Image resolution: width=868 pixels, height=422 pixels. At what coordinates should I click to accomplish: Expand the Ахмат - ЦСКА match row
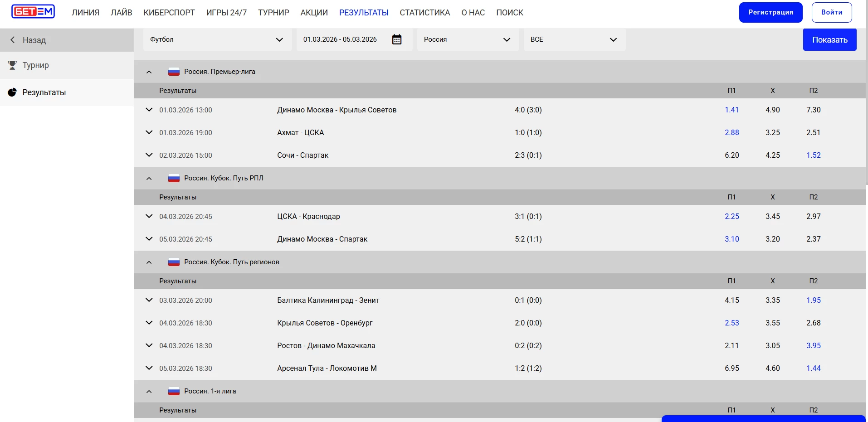[149, 132]
